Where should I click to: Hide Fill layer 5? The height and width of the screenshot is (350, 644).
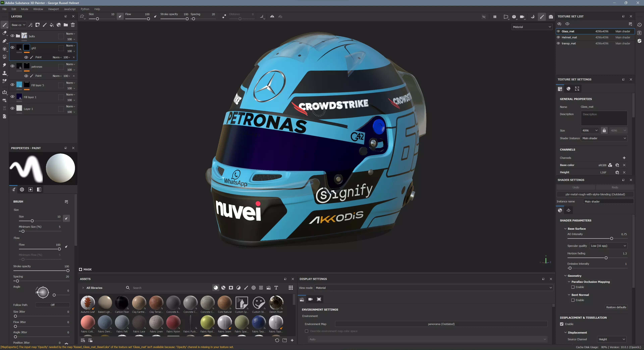pyautogui.click(x=12, y=85)
